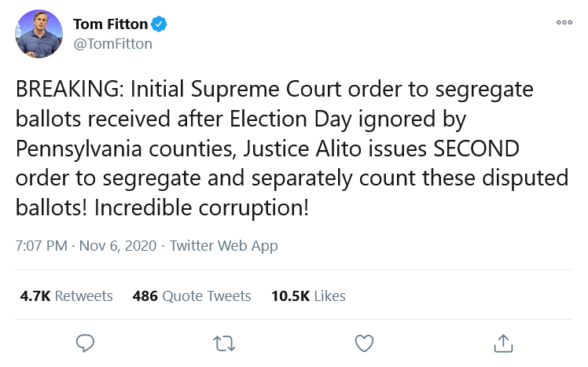View the 10.5K Likes list
The height and width of the screenshot is (367, 588).
tap(308, 296)
